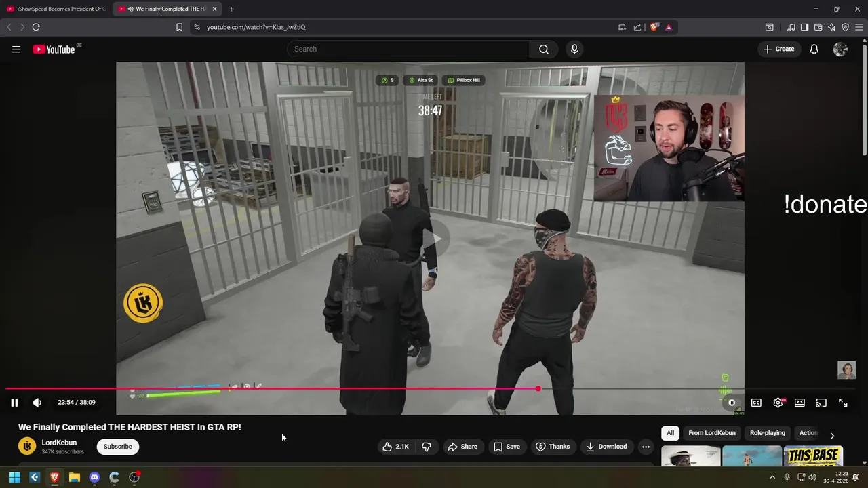Reload the current page
The width and height of the screenshot is (868, 488).
point(36,27)
